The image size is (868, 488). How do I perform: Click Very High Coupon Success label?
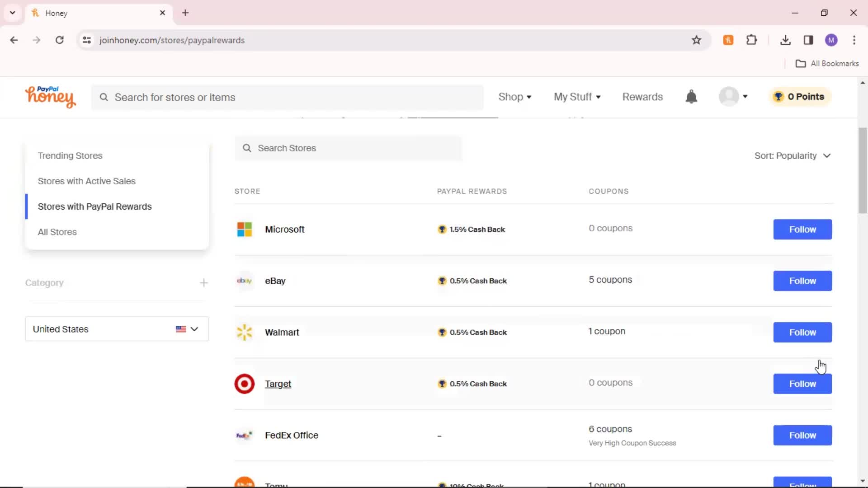(632, 443)
